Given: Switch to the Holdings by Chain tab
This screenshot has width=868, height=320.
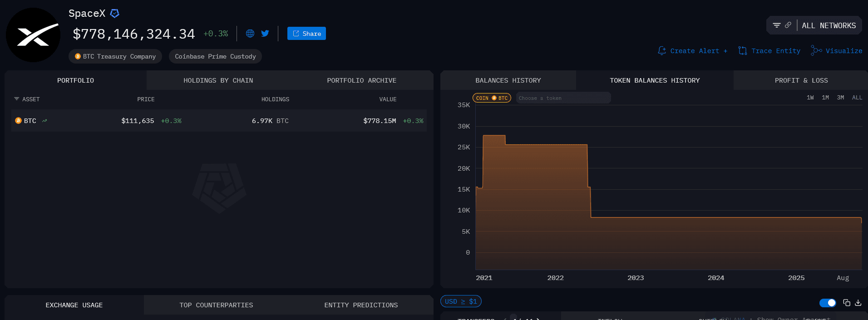Looking at the screenshot, I should (218, 80).
